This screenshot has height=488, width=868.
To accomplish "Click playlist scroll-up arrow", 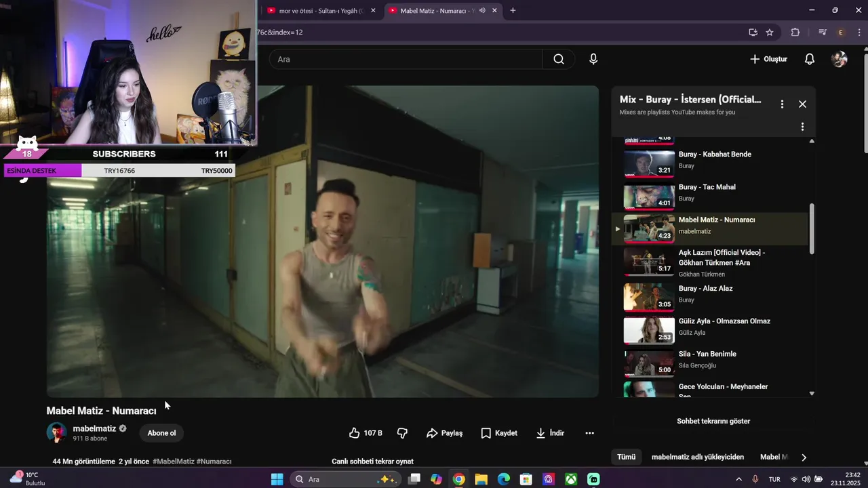I will point(812,141).
